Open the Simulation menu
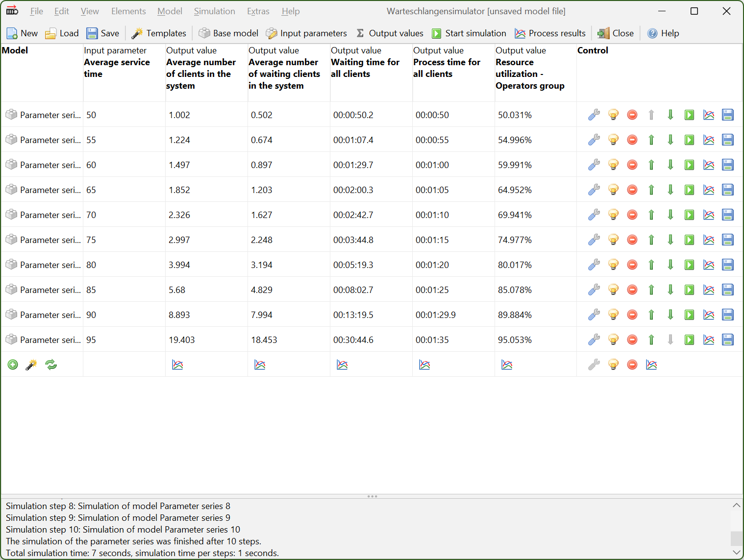 (215, 11)
